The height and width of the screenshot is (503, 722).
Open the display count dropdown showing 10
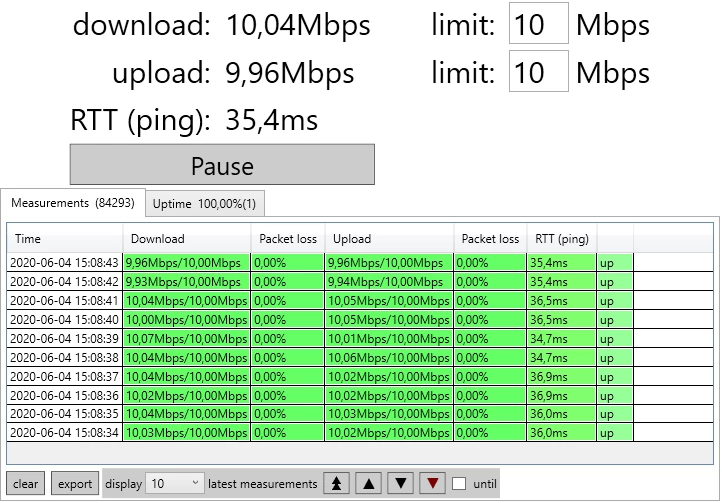click(175, 484)
